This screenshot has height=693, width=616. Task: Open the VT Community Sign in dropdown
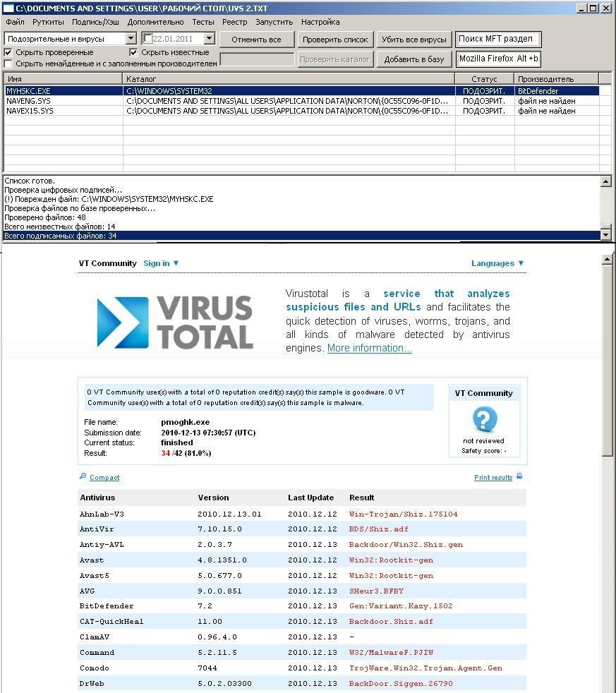pyautogui.click(x=161, y=263)
